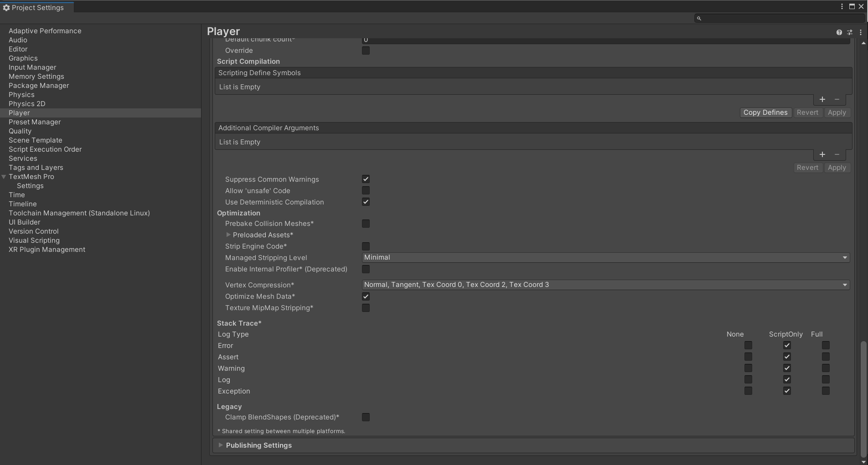Click Apply under Additional Compiler Arguments
Screen dimensions: 868x465
tap(837, 168)
